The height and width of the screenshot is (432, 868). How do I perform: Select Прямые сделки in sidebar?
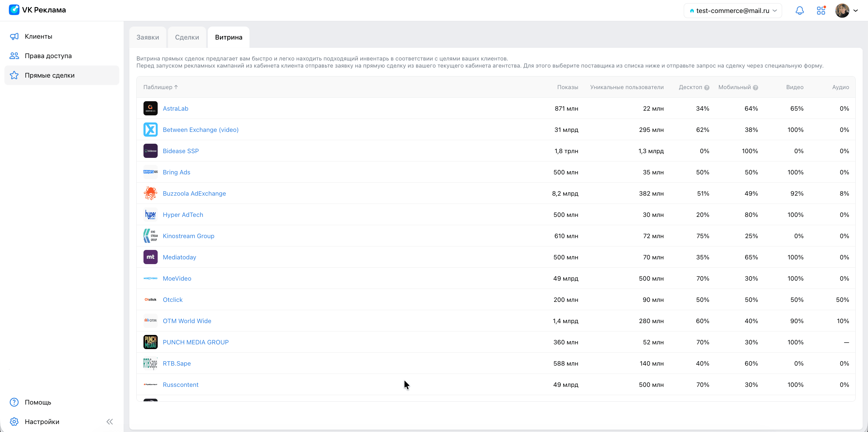[62, 76]
